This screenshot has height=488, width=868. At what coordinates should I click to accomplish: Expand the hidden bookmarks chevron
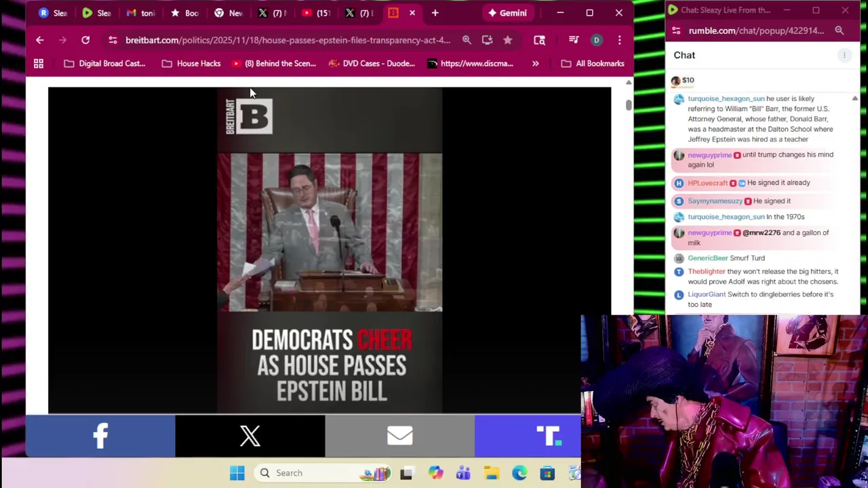(535, 64)
